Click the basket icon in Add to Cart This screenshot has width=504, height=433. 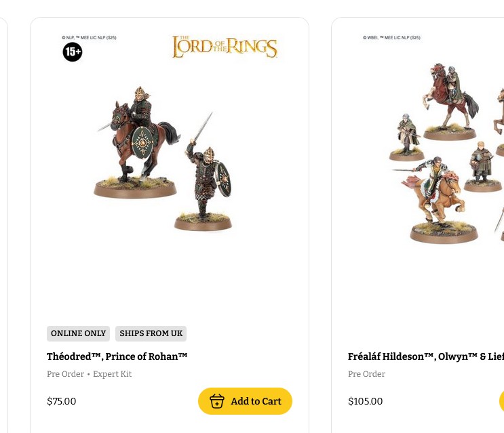pyautogui.click(x=216, y=401)
